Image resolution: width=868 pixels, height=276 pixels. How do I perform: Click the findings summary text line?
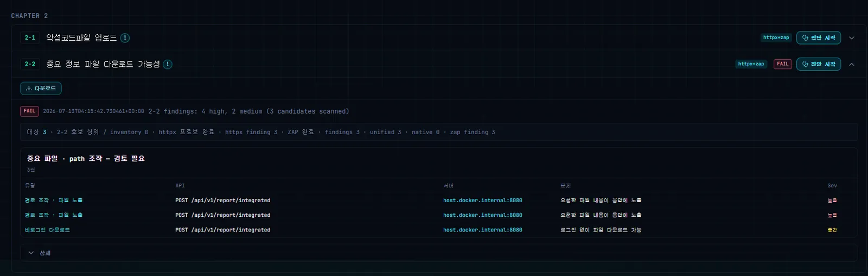point(248,111)
